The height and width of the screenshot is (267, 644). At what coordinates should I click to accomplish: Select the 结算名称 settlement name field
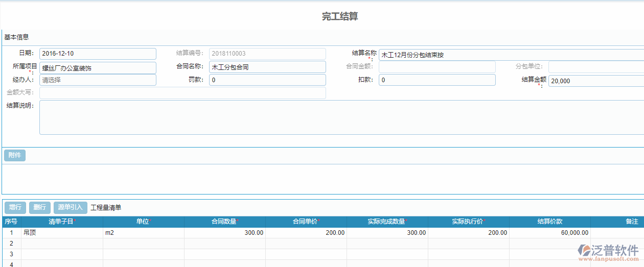coord(511,55)
